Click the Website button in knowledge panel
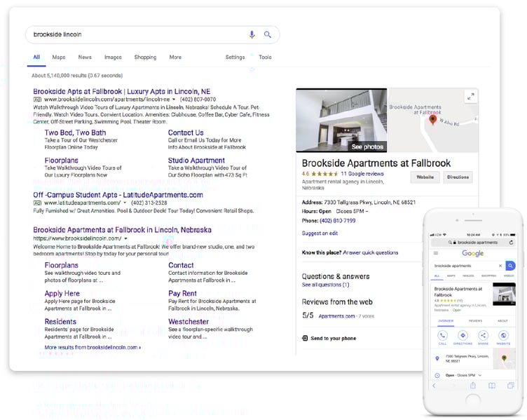Screen dimensions: 527x420 (x=425, y=177)
